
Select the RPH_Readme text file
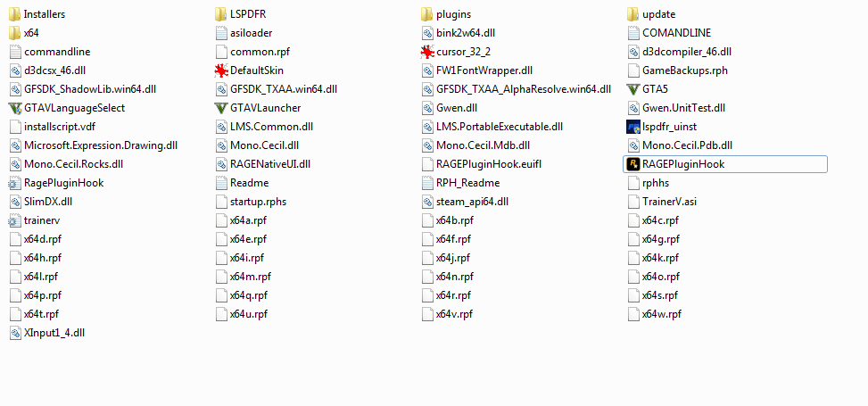click(460, 183)
